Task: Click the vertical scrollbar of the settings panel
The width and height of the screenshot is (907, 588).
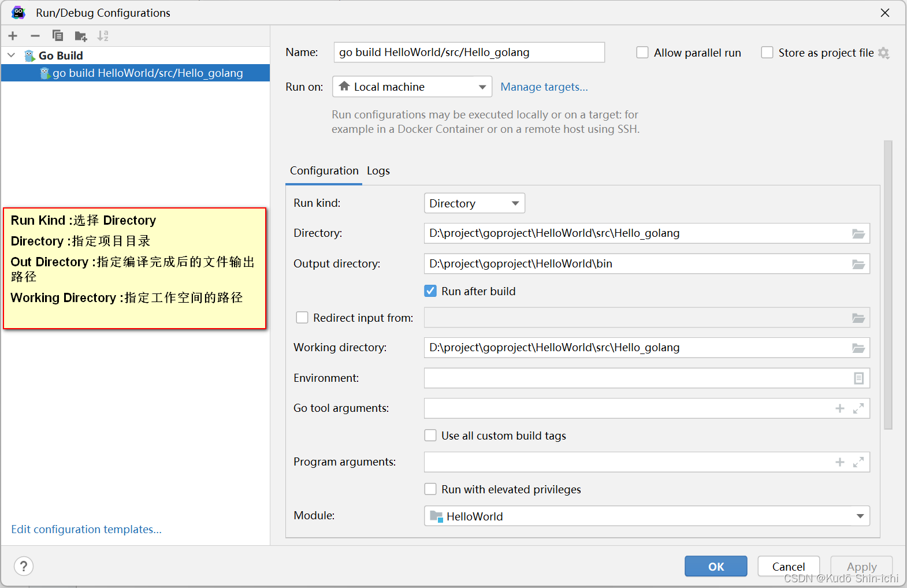Action: point(888,285)
